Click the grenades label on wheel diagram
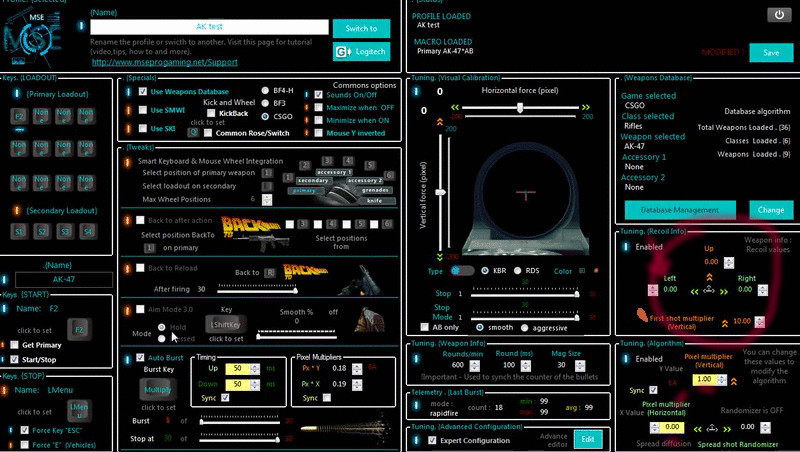This screenshot has width=800, height=452. [x=375, y=190]
